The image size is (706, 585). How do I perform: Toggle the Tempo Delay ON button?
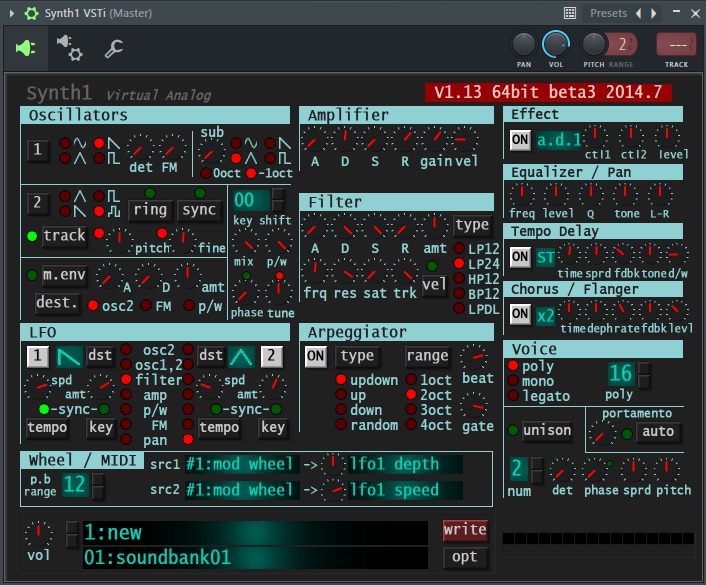click(520, 257)
